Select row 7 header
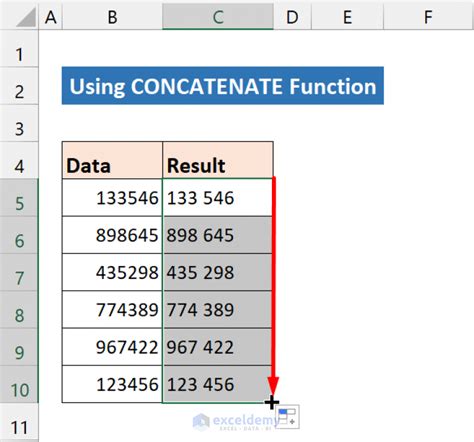Image resolution: width=474 pixels, height=442 pixels. point(19,273)
